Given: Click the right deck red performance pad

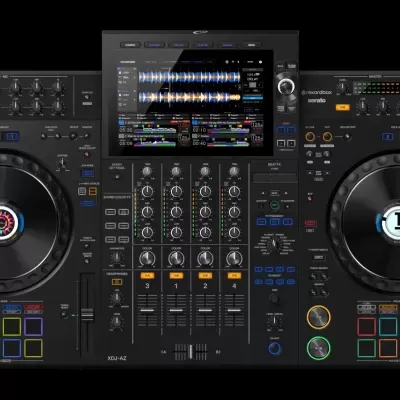Looking at the screenshot, I should tap(367, 327).
